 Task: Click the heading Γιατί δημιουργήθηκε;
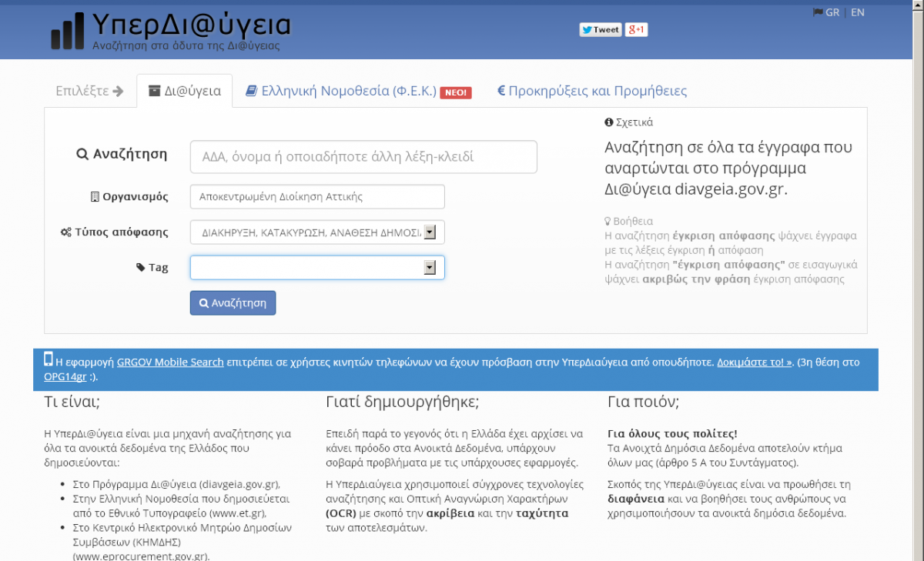[403, 402]
